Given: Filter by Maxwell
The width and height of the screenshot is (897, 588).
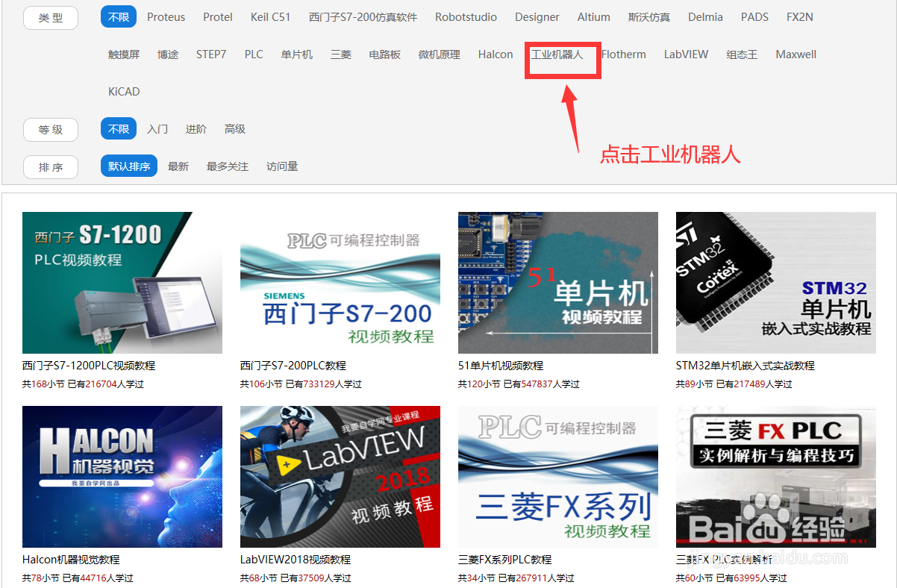Looking at the screenshot, I should [x=796, y=54].
